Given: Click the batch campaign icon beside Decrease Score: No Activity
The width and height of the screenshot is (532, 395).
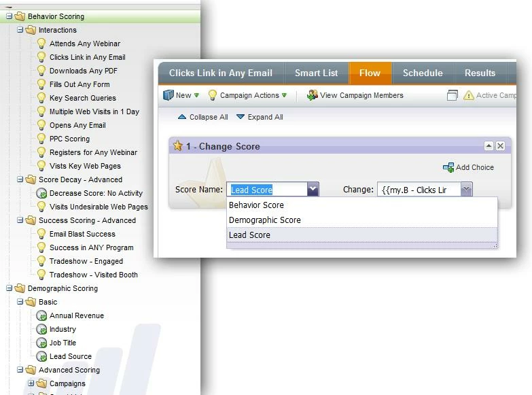Looking at the screenshot, I should 41,193.
